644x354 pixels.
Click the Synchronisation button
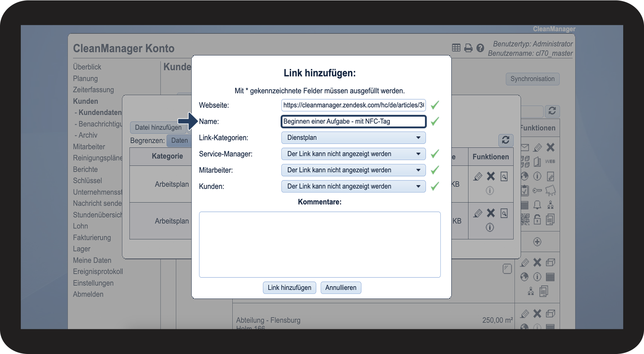(x=532, y=79)
